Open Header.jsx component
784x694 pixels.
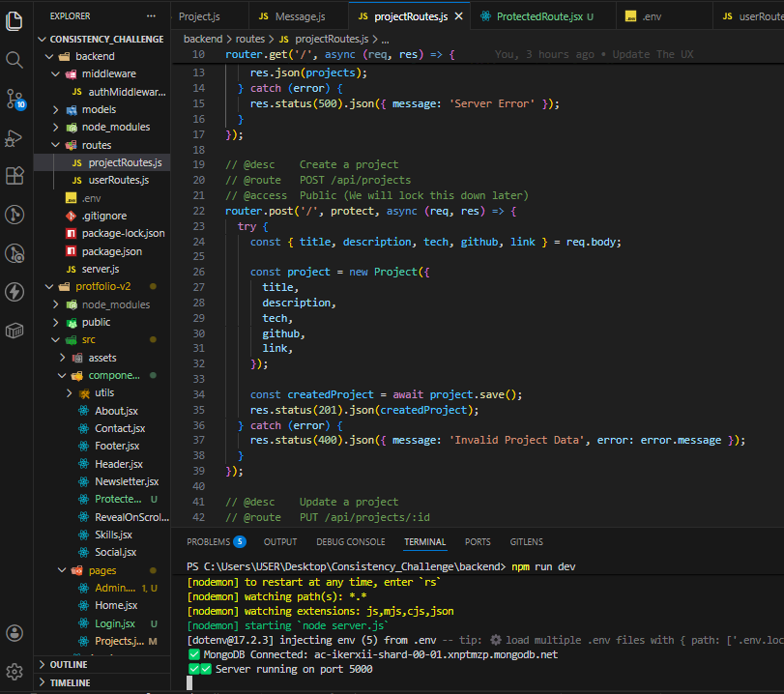pos(102,464)
